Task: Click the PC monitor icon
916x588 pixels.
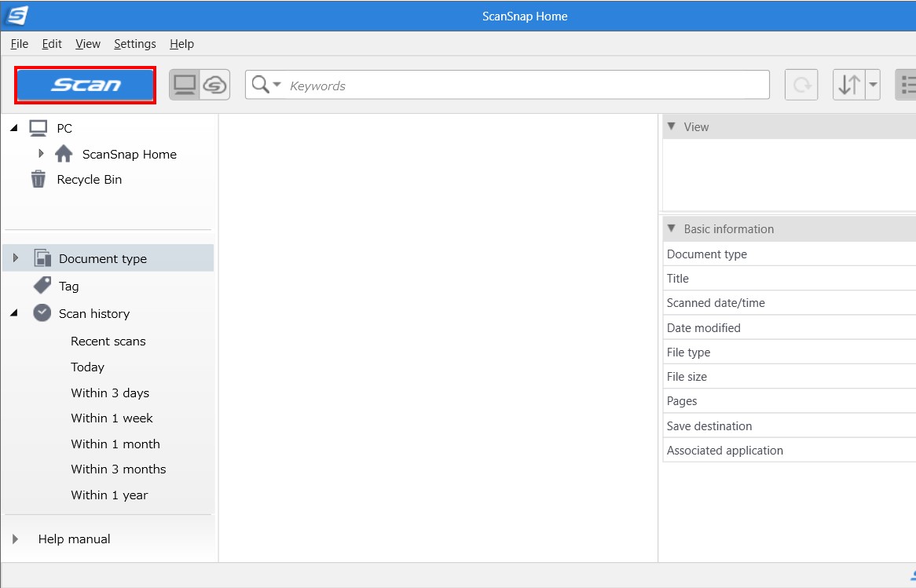Action: pos(38,128)
